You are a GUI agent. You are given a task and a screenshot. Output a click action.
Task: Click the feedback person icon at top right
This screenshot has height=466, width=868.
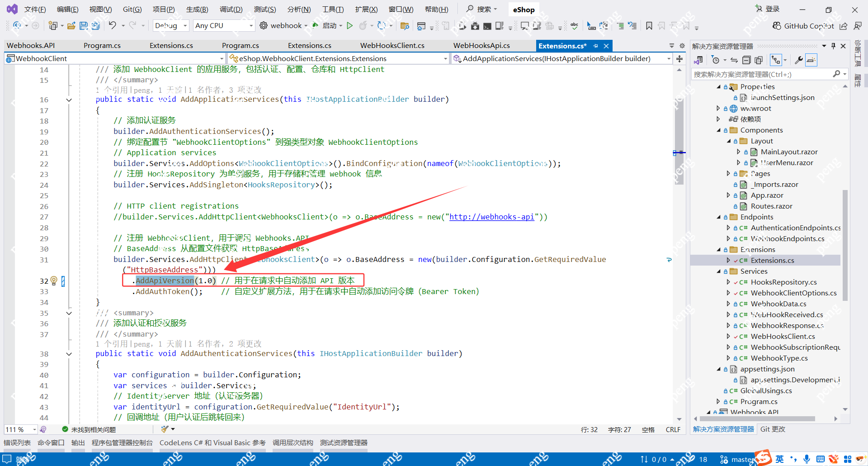click(858, 26)
